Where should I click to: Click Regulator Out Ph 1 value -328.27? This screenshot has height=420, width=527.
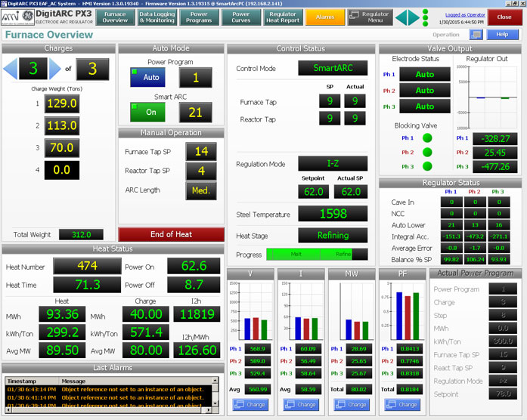495,139
